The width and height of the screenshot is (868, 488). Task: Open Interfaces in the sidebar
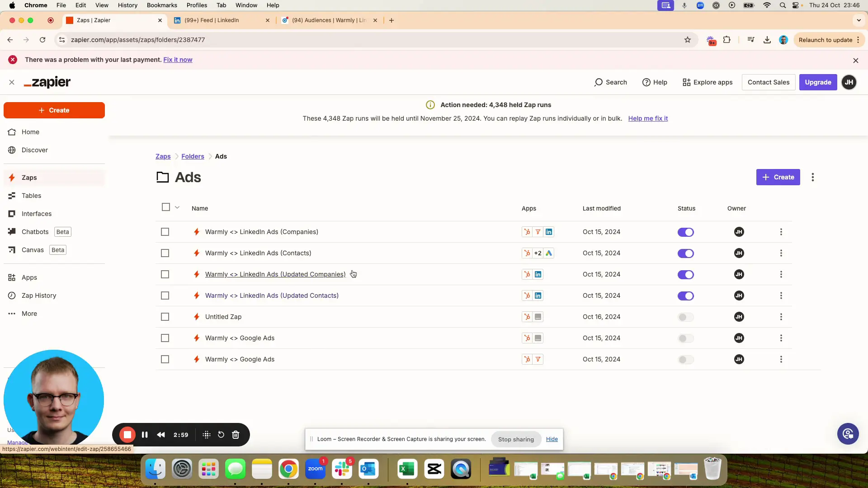(36, 214)
